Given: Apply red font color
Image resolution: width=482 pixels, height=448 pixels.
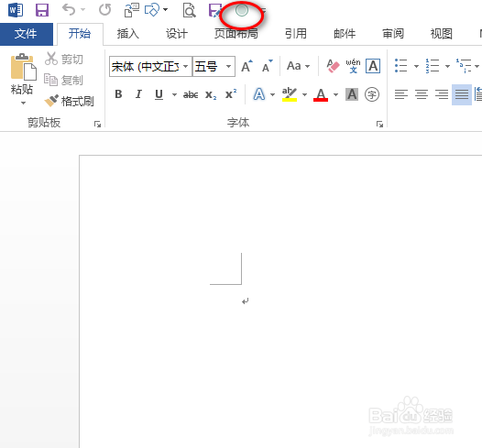Looking at the screenshot, I should tap(321, 94).
